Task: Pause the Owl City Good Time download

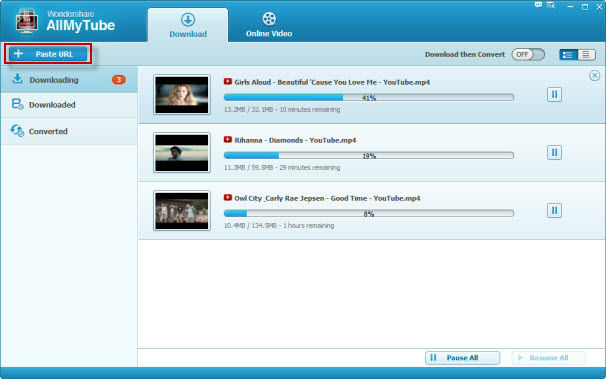Action: point(554,211)
